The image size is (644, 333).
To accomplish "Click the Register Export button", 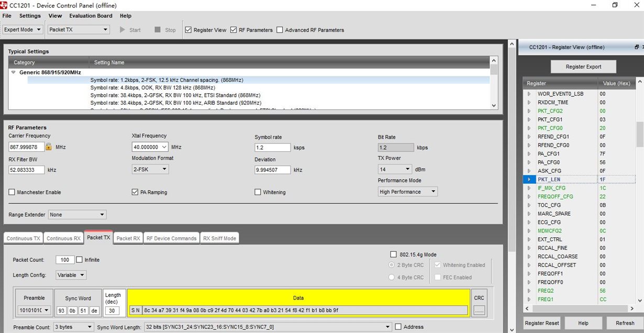I will click(583, 66).
